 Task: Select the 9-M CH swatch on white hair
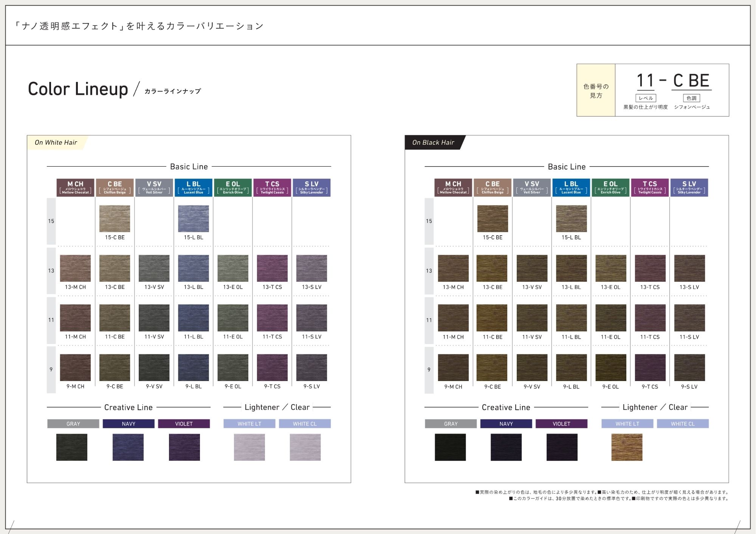[75, 367]
